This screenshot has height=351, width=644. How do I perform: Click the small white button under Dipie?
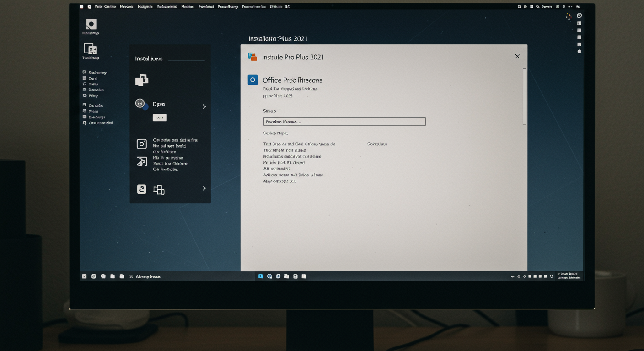(x=160, y=117)
